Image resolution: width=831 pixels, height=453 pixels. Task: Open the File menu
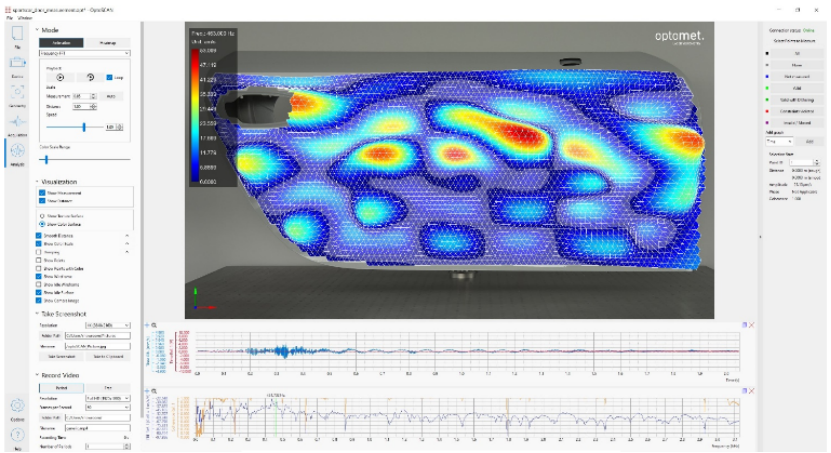point(10,18)
